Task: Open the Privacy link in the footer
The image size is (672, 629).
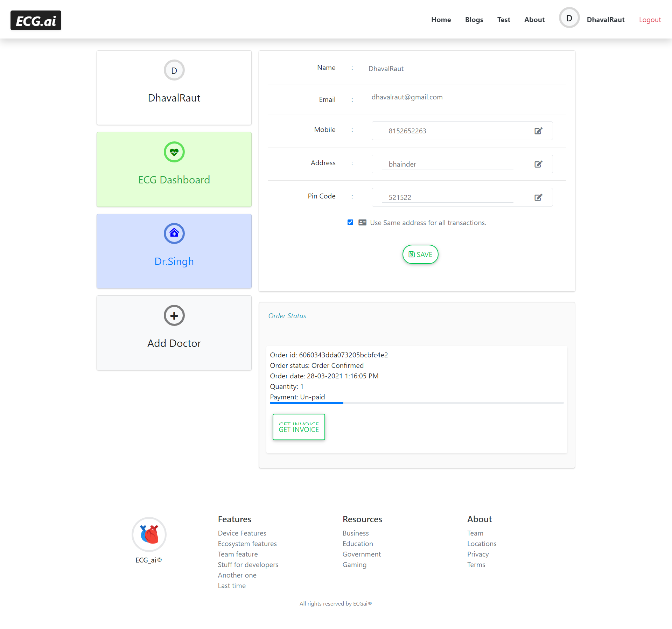Action: pyautogui.click(x=478, y=554)
